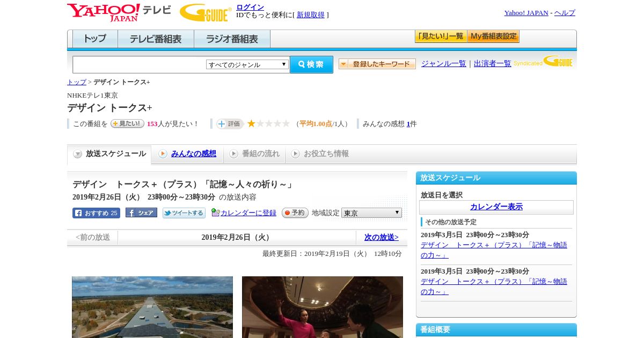Open second 3月5日 記憶～物語の力～ link
This screenshot has height=338, width=644.
click(494, 286)
